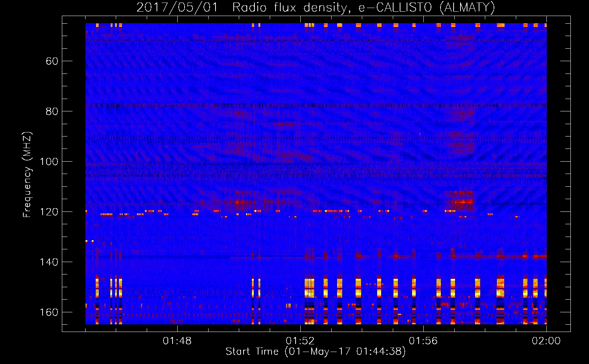Click the 120 frequency tick label

(x=49, y=212)
